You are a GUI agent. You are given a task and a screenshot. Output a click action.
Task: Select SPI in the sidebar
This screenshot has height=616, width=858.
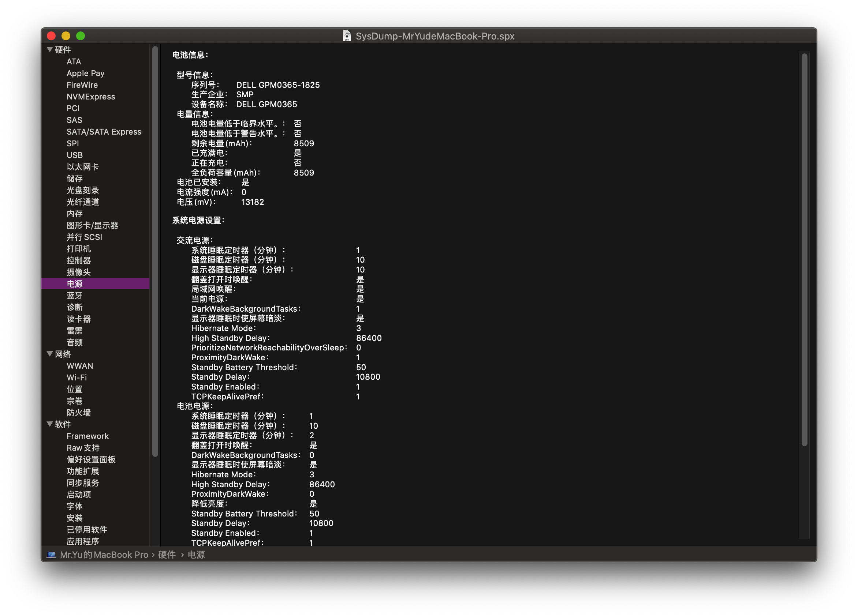point(72,144)
